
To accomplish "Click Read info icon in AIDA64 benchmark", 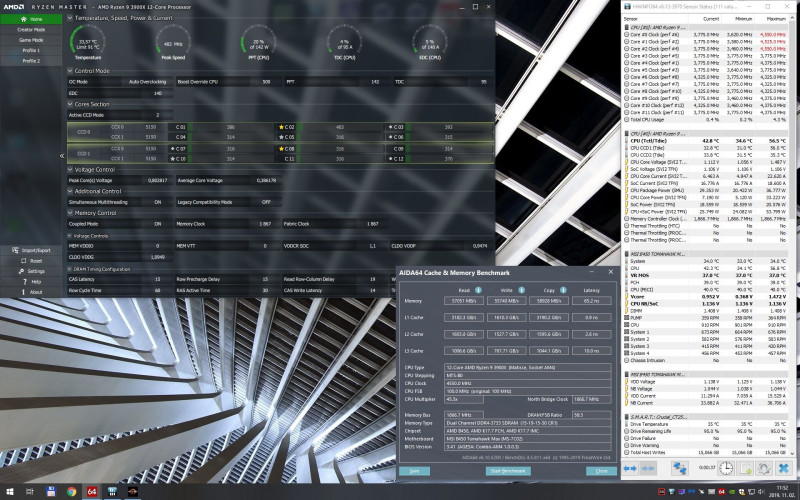I will pos(479,290).
